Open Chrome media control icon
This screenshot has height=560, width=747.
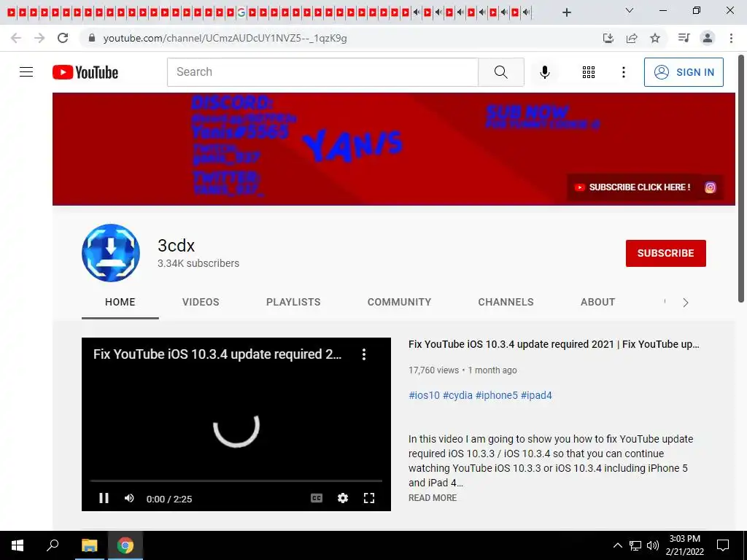[684, 38]
